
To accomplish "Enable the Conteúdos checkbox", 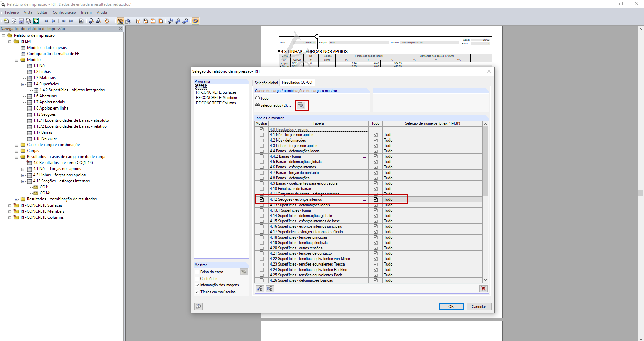I will (x=197, y=279).
